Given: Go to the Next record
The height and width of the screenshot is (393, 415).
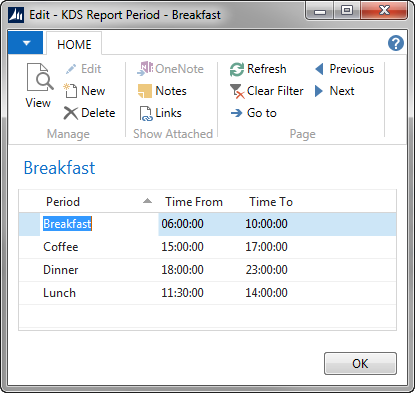Looking at the screenshot, I should [x=334, y=91].
